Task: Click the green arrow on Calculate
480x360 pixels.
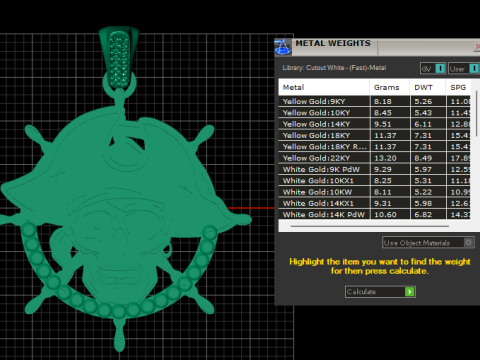Action: [x=410, y=292]
